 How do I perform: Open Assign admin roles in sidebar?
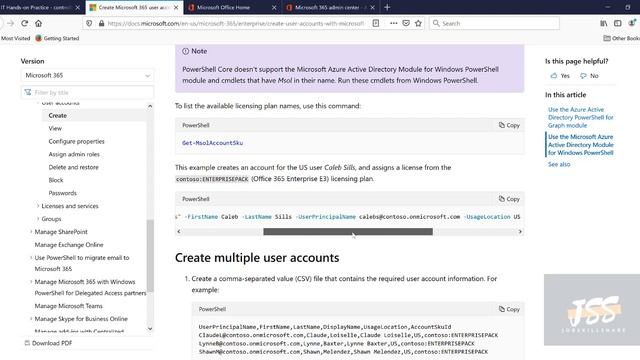[x=74, y=154]
